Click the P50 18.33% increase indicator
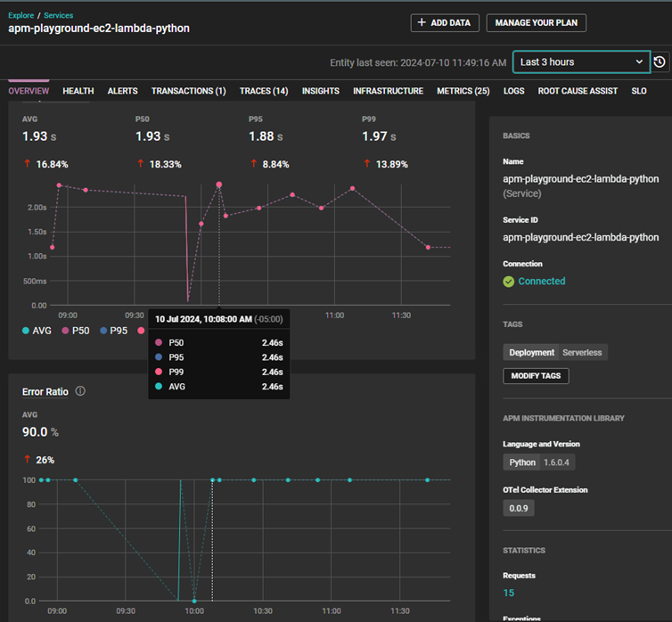 [159, 164]
